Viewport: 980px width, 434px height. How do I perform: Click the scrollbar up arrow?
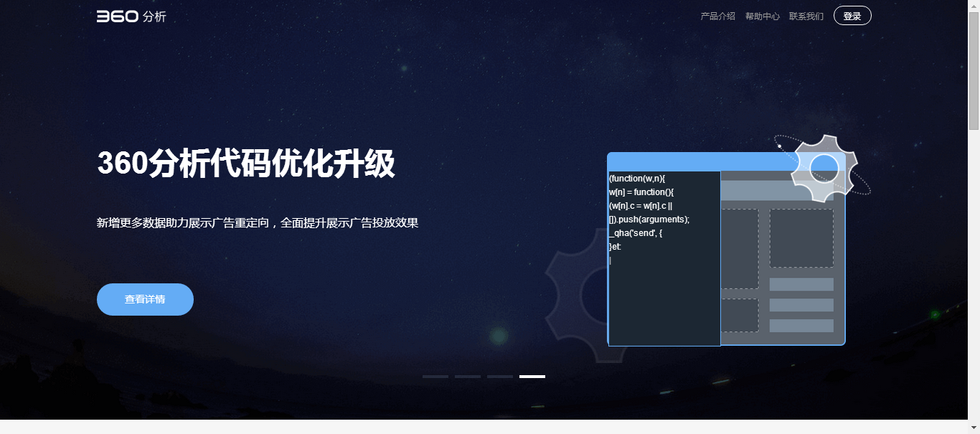coord(974,6)
